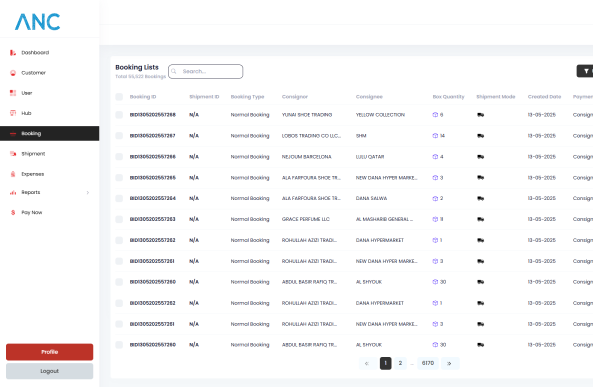593x387 pixels.
Task: Click box icon in booking ending 557265 row
Action: point(435,177)
